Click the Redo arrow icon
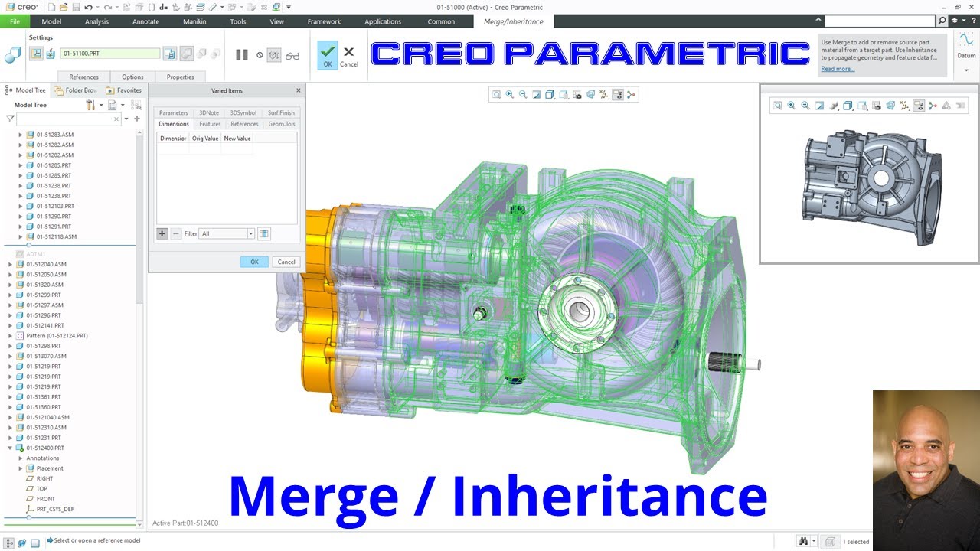 click(108, 7)
